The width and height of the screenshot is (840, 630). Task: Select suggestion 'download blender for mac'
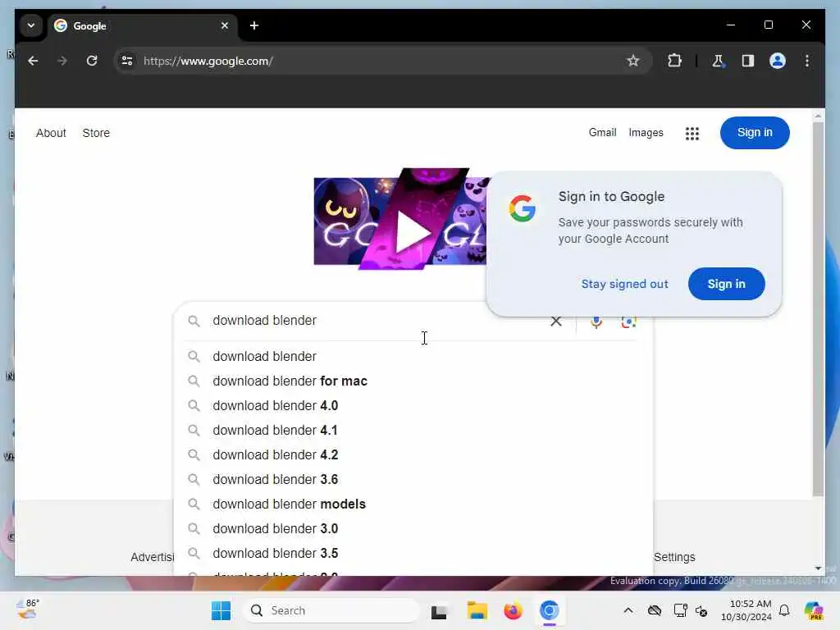click(413, 381)
